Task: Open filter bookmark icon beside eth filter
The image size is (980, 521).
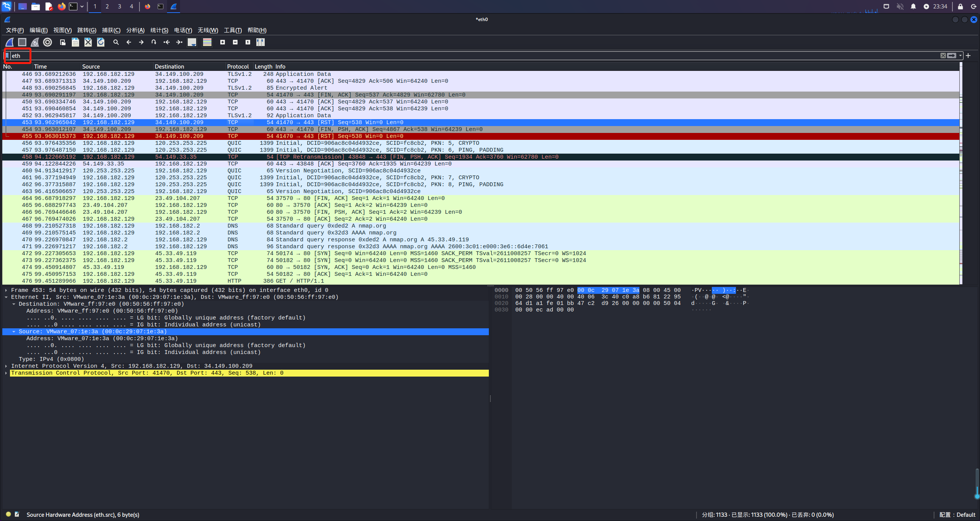Action: tap(7, 56)
